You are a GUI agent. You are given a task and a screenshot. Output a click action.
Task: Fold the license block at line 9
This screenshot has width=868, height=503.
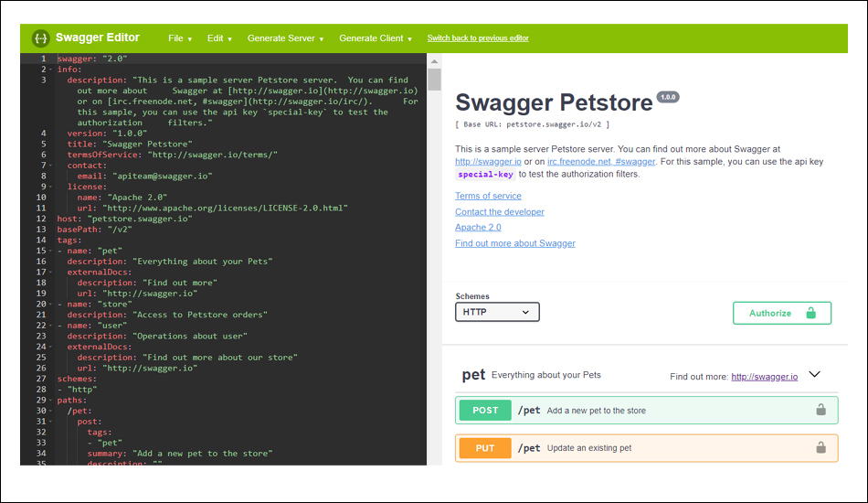pyautogui.click(x=51, y=187)
